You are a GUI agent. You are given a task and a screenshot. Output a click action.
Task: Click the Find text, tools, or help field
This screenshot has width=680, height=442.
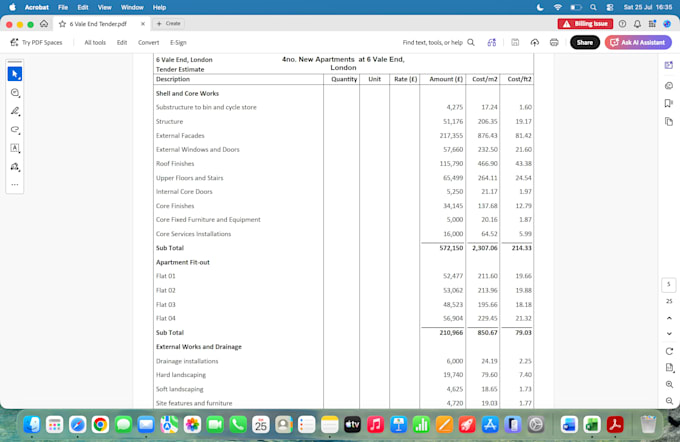(432, 43)
